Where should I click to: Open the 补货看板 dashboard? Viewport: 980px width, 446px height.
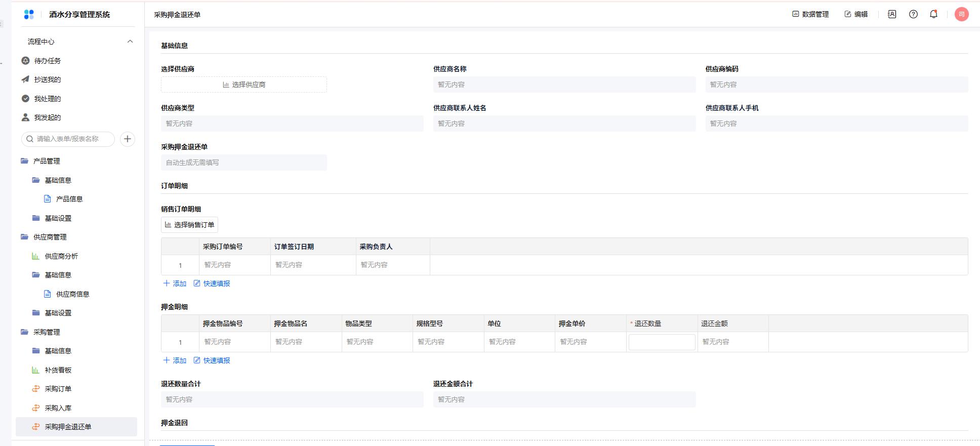click(76, 370)
